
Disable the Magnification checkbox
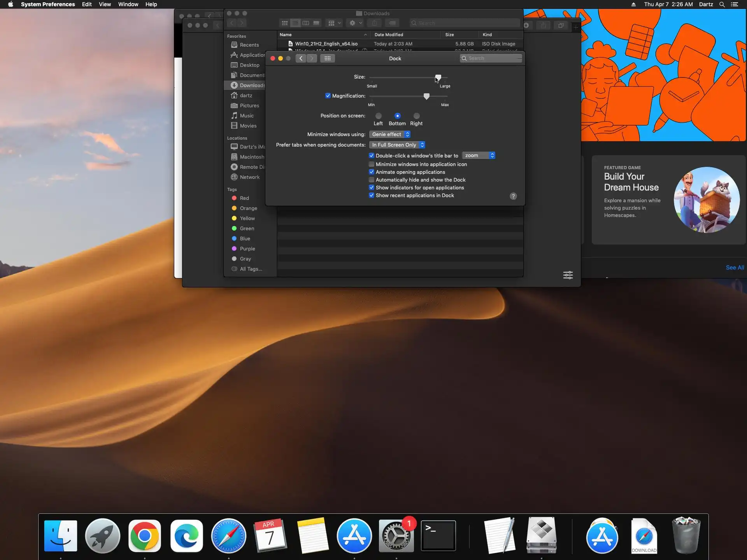pos(328,96)
